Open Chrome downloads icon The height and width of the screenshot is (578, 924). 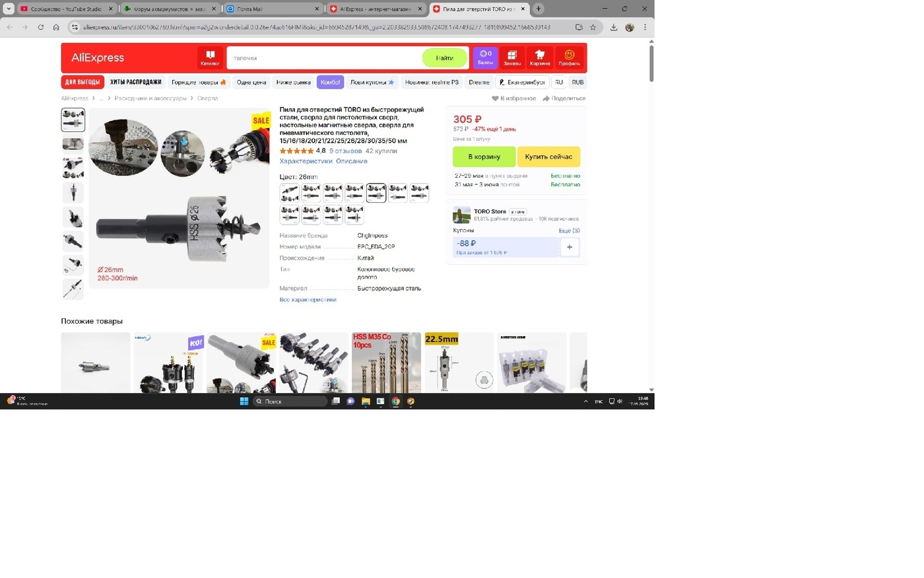tap(614, 27)
